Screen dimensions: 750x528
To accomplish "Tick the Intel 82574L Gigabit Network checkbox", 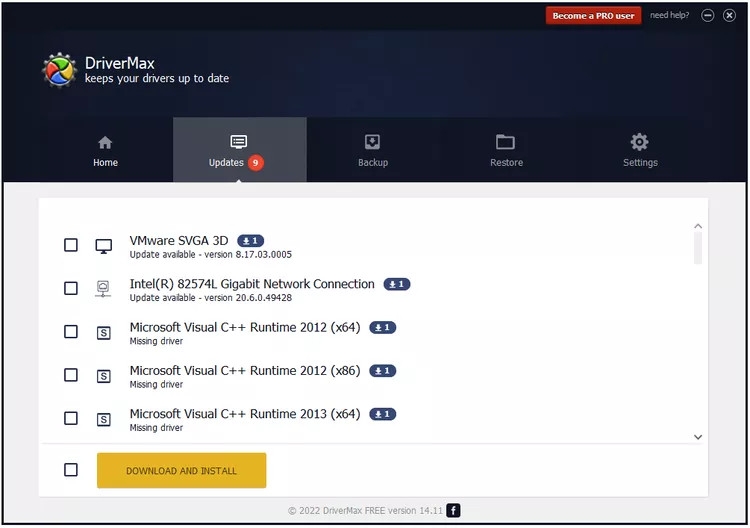I will 71,288.
